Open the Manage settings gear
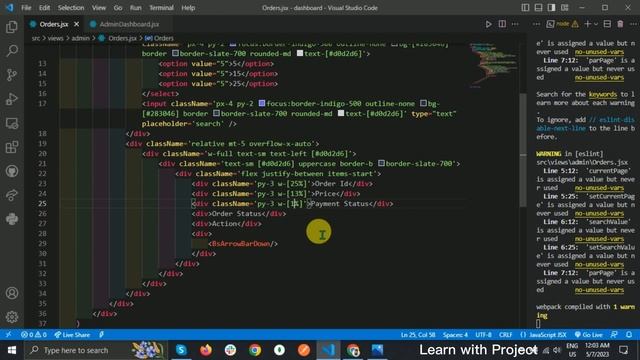Image resolution: width=640 pixels, height=360 pixels. [x=12, y=317]
